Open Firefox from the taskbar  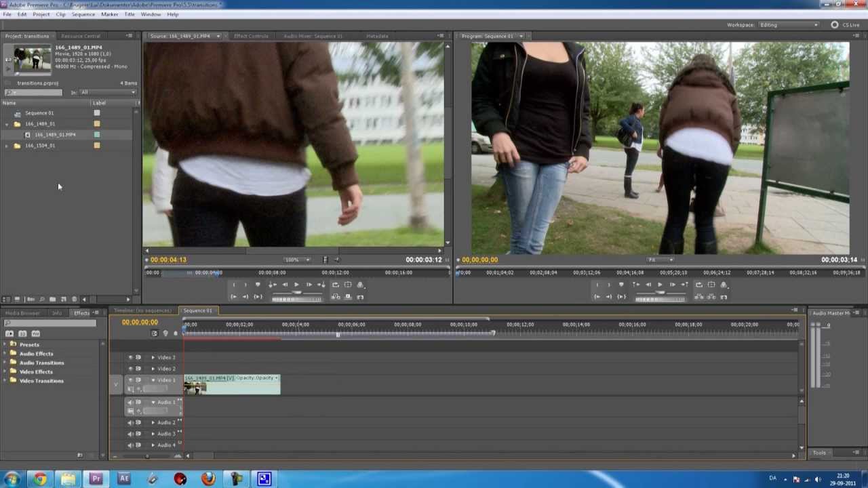coord(208,479)
